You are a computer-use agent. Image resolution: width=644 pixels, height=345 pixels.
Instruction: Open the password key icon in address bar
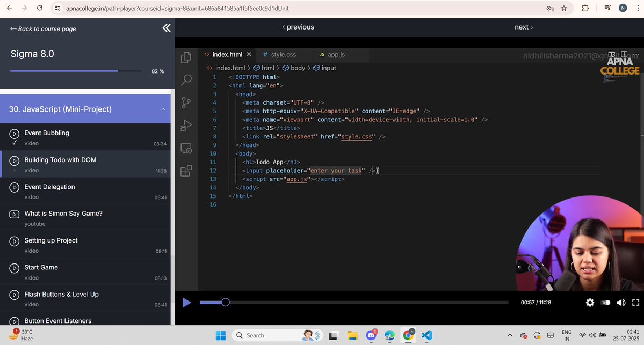click(x=551, y=8)
